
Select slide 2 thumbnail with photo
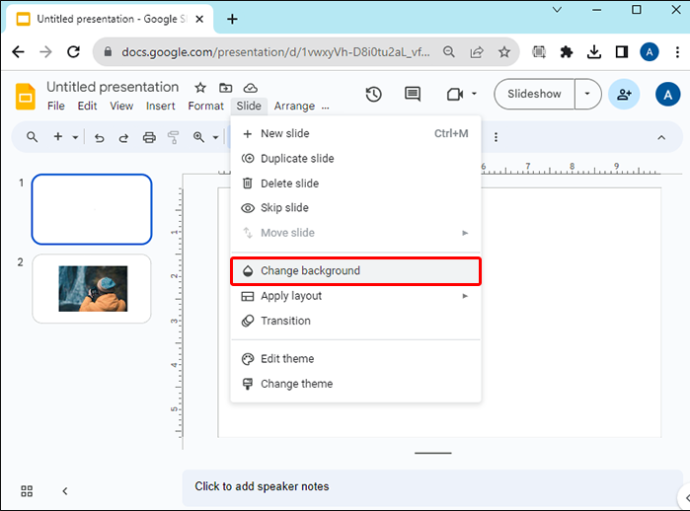[x=92, y=289]
